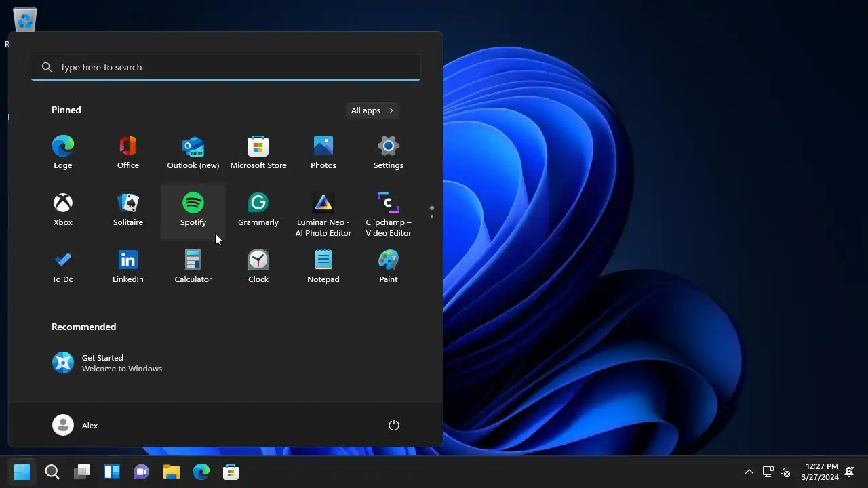Click the Windows Start button on taskbar

22,472
